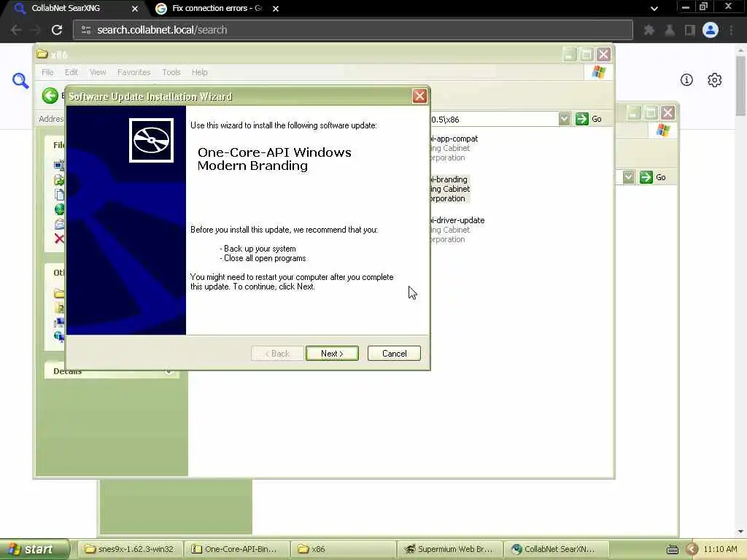The width and height of the screenshot is (747, 560).
Task: Open the browser three-dot menu
Action: [x=731, y=30]
